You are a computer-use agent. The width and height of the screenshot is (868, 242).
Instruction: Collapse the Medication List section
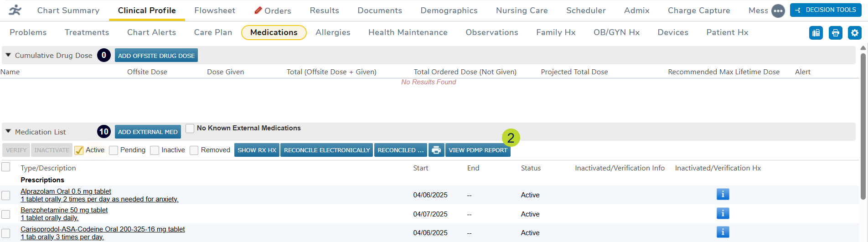pyautogui.click(x=8, y=131)
